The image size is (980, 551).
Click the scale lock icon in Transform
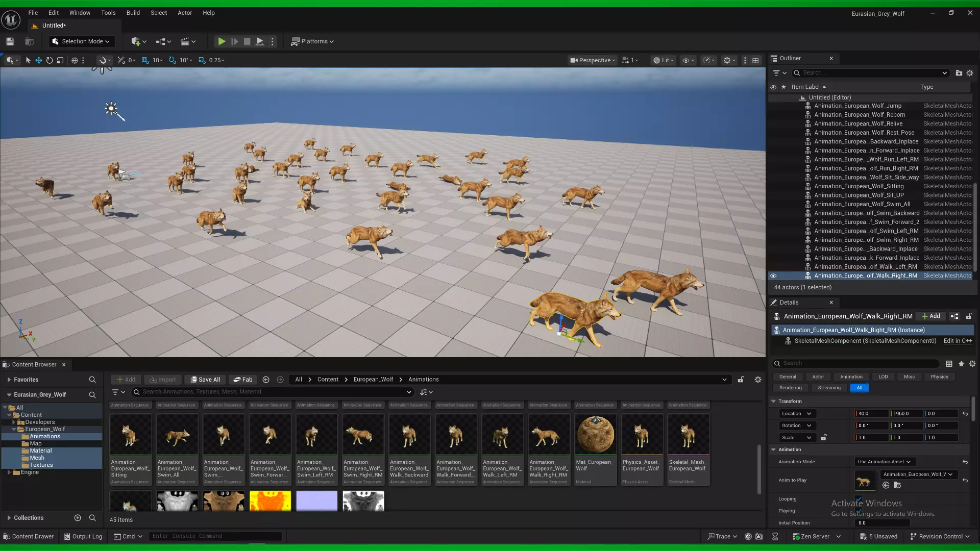[x=823, y=437]
